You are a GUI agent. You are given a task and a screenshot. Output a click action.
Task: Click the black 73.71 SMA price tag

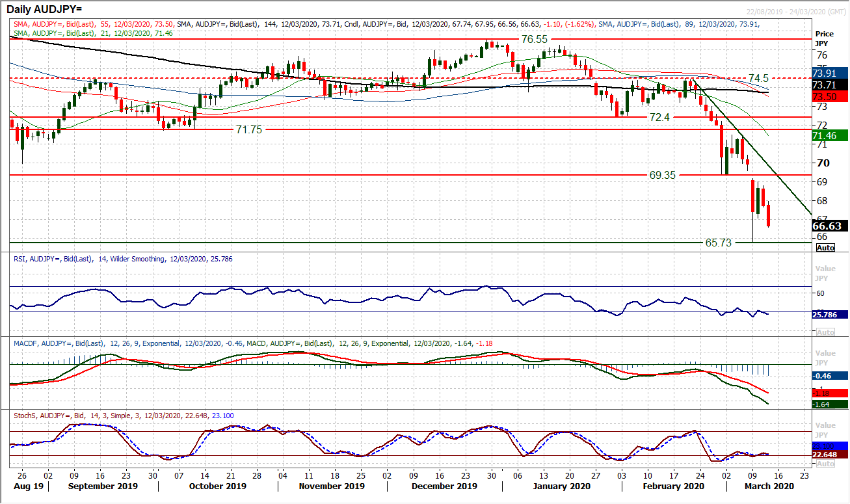coord(829,85)
